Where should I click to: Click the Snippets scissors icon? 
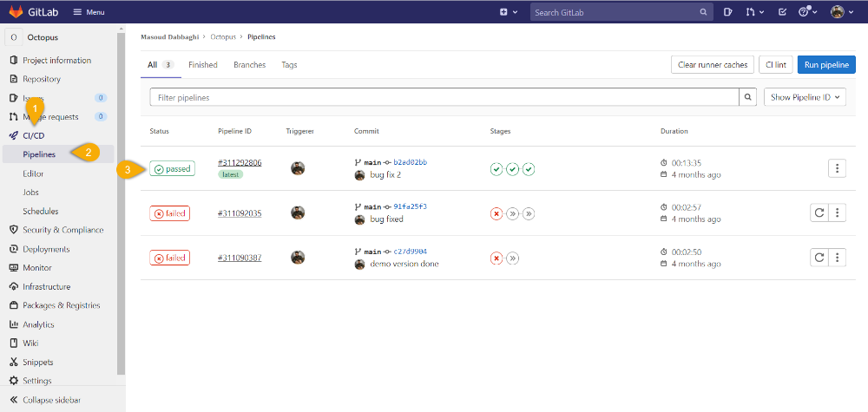tap(14, 363)
